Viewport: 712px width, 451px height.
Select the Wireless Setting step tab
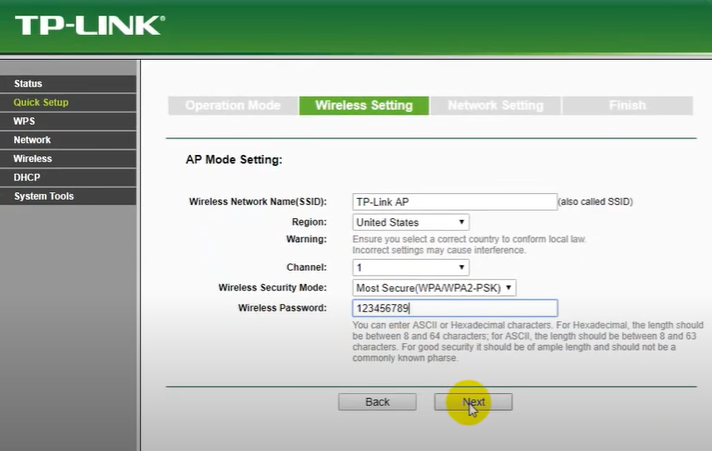(364, 106)
